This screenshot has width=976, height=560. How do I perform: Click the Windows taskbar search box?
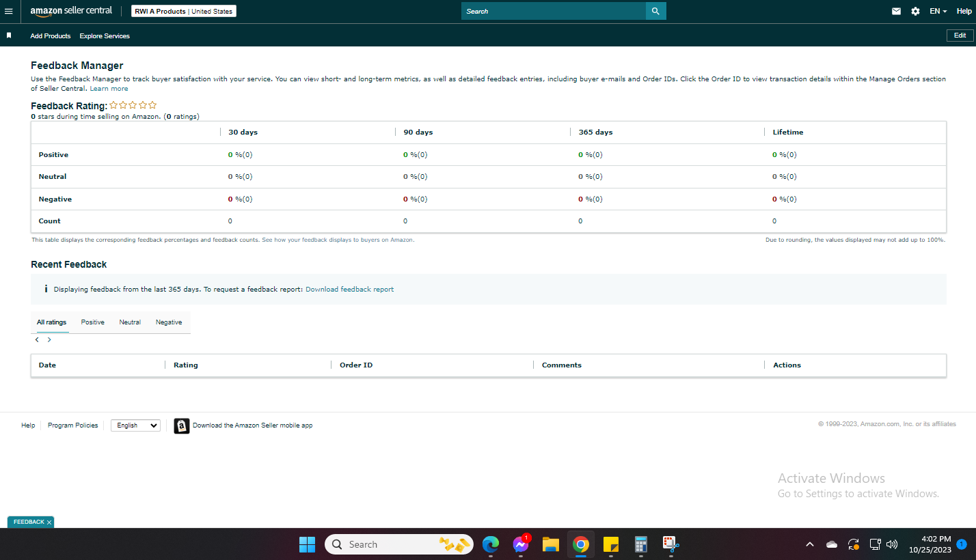click(399, 544)
